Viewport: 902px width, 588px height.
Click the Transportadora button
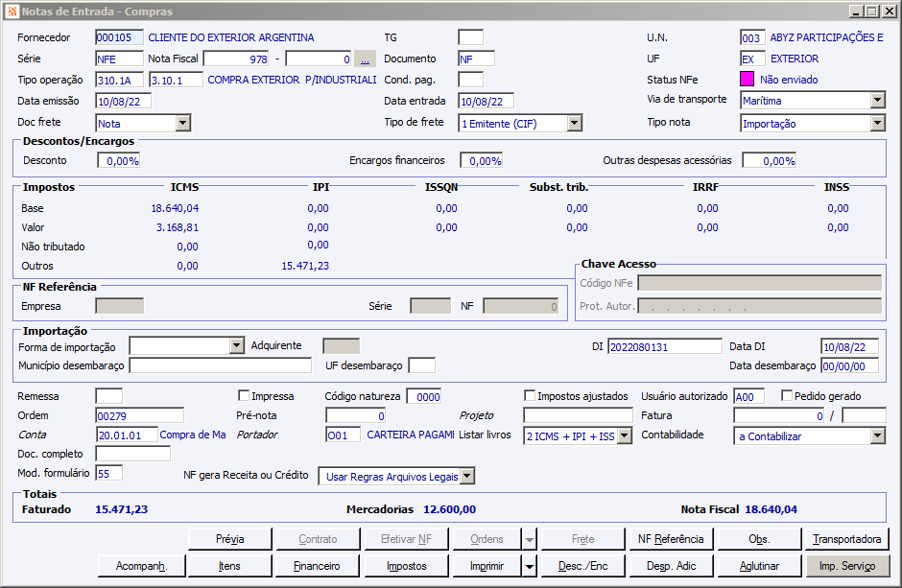[x=847, y=539]
